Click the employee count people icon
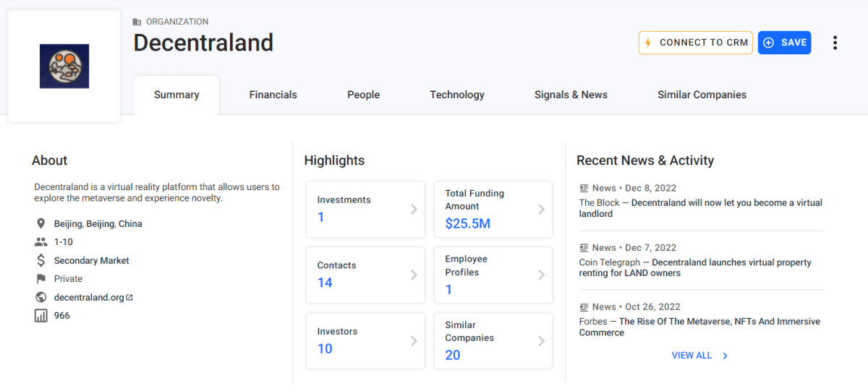The width and height of the screenshot is (868, 386). 41,242
